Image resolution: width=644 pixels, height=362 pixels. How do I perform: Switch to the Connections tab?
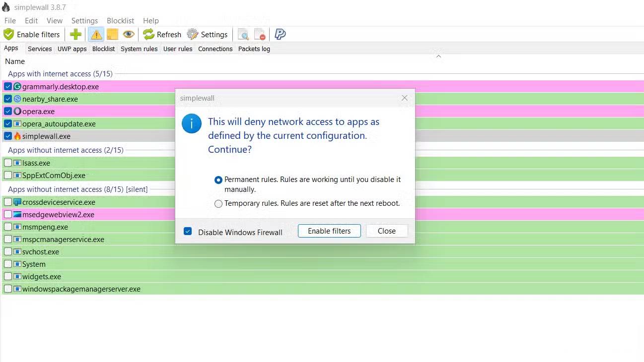(x=215, y=49)
